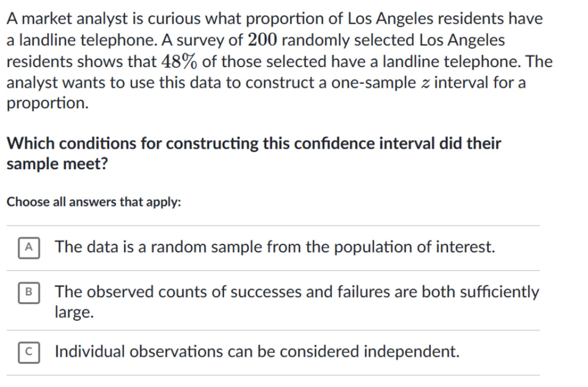This screenshot has height=387, width=588.
Task: Click the 'Choose all answers that apply:' label
Action: tap(94, 202)
